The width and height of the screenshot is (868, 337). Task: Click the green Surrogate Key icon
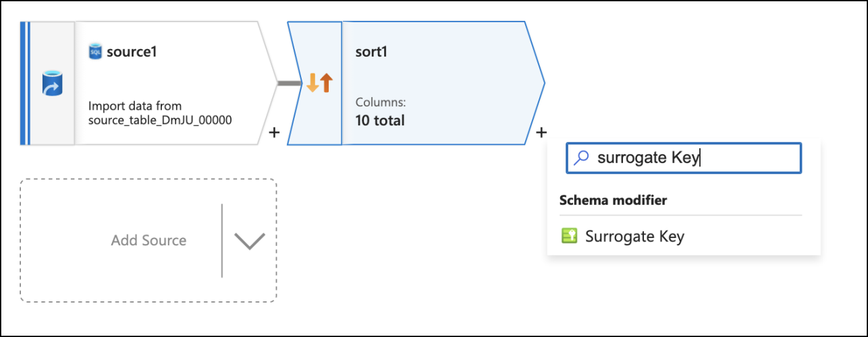click(570, 236)
